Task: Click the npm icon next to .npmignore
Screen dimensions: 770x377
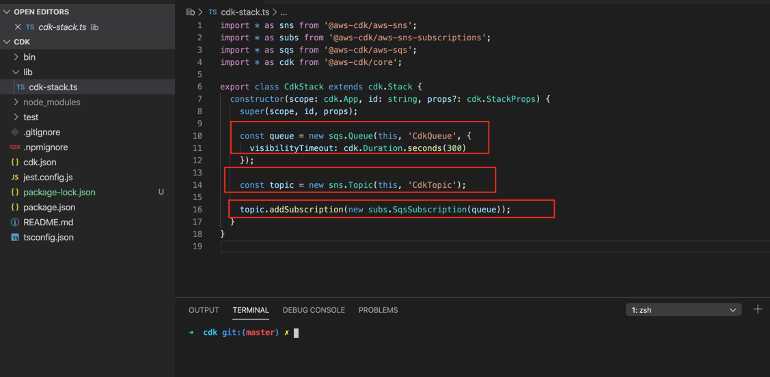Action: [x=15, y=147]
